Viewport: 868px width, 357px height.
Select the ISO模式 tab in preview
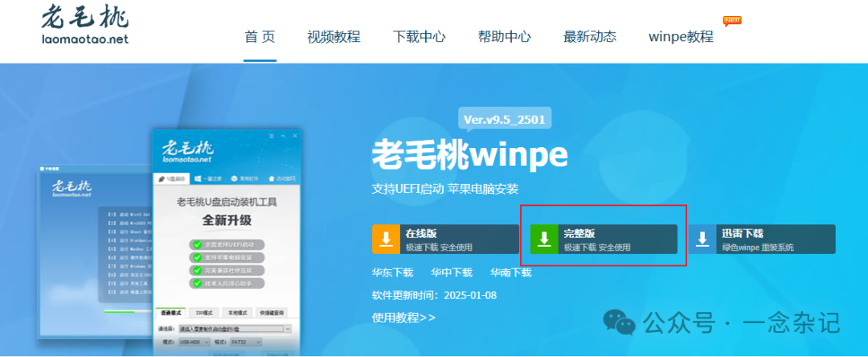pyautogui.click(x=205, y=313)
